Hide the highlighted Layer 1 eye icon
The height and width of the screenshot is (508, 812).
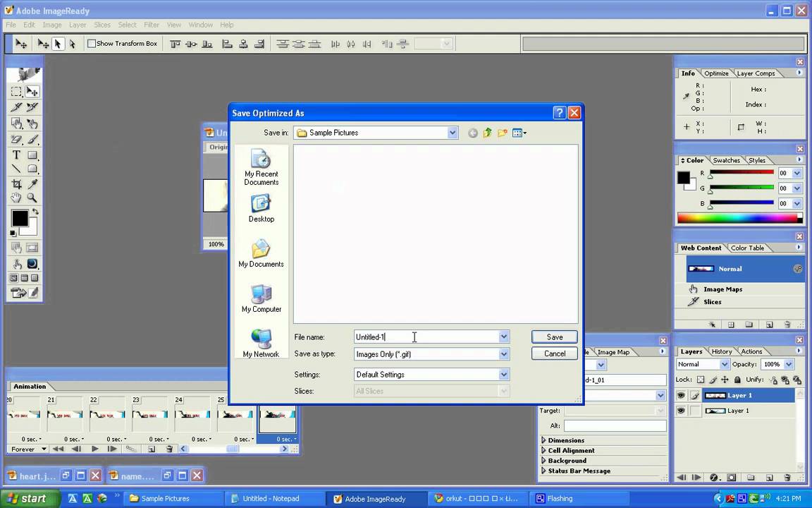pos(680,396)
